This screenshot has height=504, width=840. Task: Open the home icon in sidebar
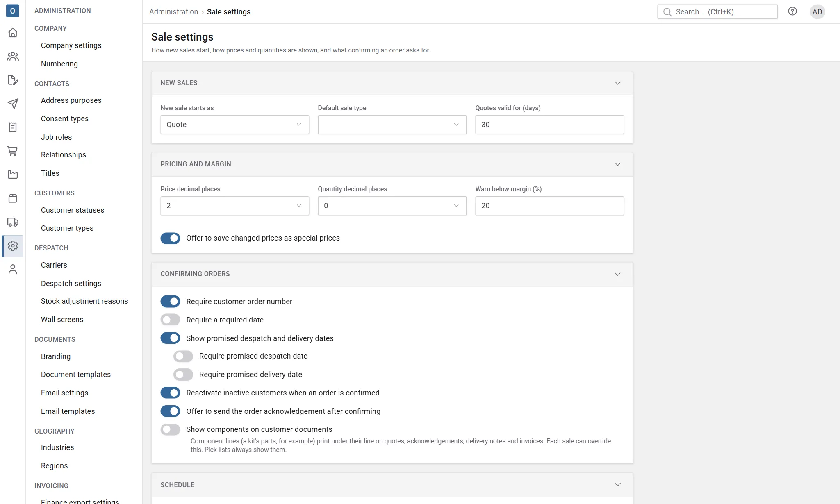[13, 32]
